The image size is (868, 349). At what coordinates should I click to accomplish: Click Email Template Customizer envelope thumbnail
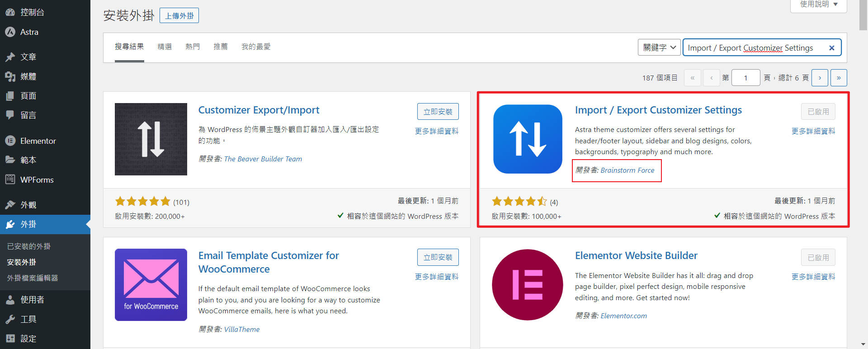pos(151,285)
